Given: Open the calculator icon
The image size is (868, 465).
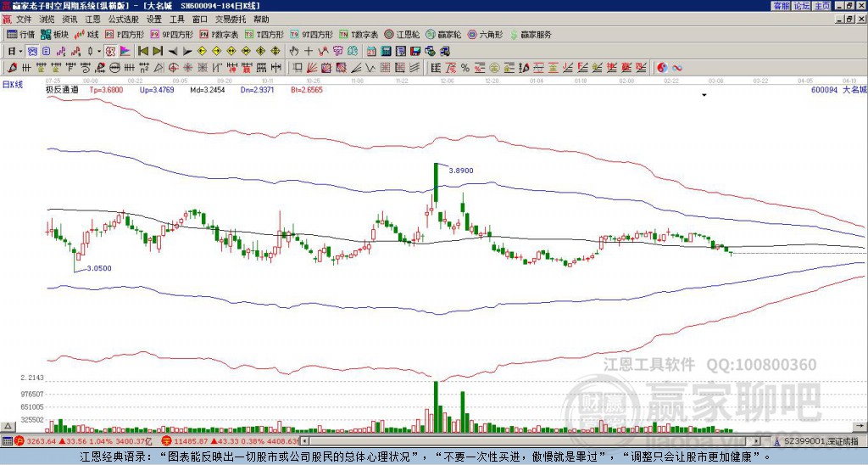Looking at the screenshot, I should pyautogui.click(x=387, y=52).
